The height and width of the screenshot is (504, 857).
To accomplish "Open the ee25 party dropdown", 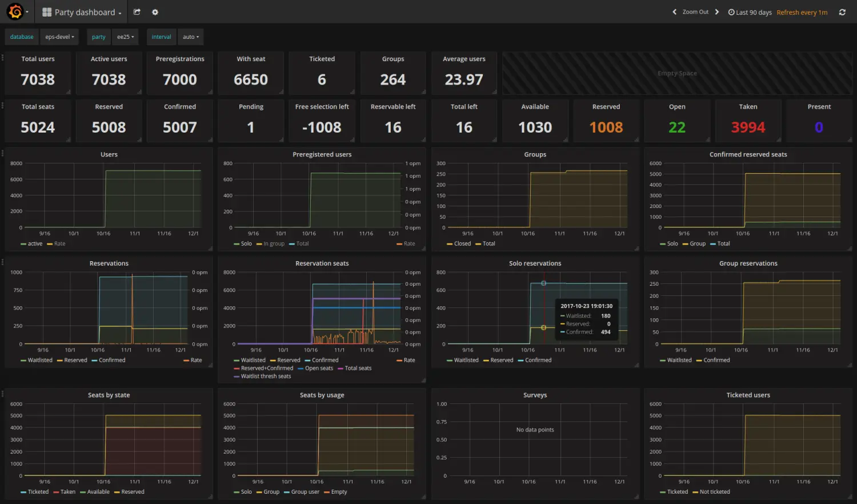I will pos(125,37).
